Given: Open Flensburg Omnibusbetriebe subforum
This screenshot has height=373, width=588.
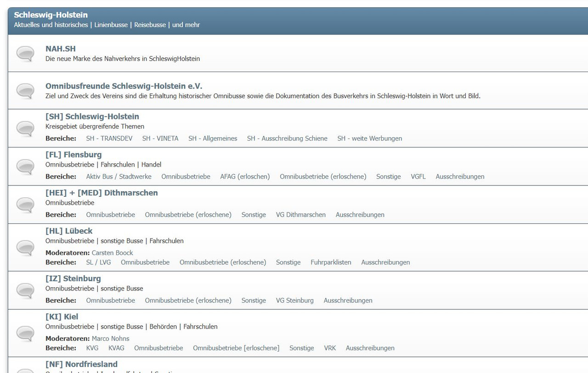Looking at the screenshot, I should (186, 176).
